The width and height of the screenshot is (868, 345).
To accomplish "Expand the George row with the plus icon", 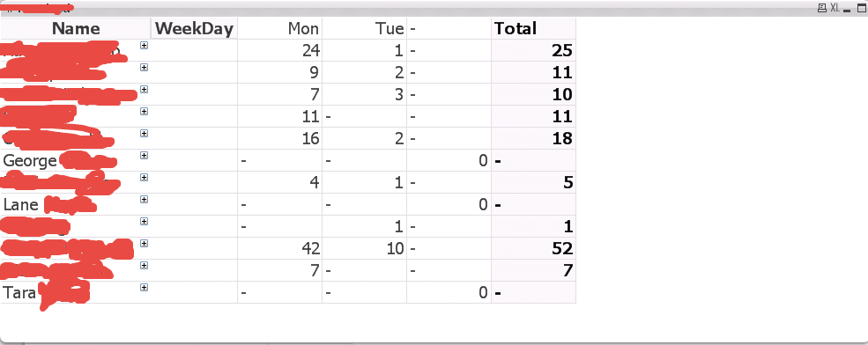I will (x=144, y=156).
